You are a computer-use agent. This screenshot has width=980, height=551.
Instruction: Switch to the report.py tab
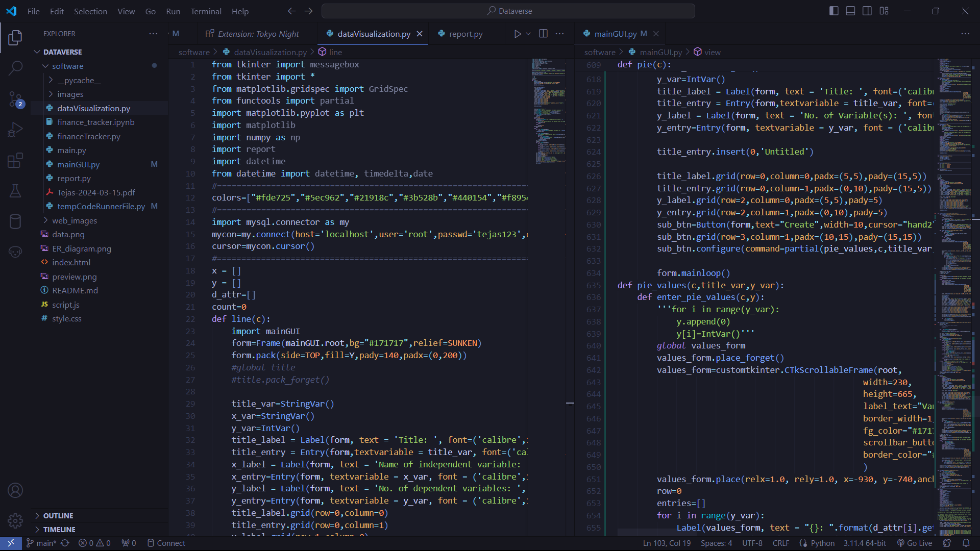(465, 34)
